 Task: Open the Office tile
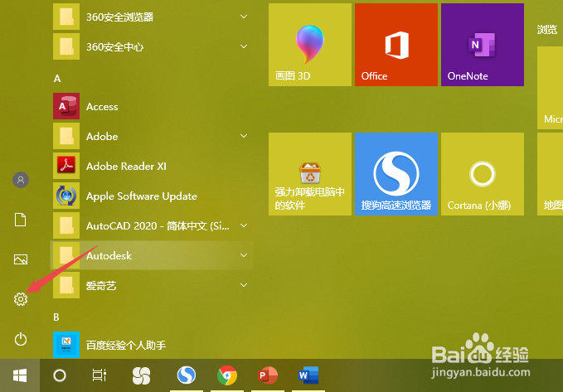396,45
